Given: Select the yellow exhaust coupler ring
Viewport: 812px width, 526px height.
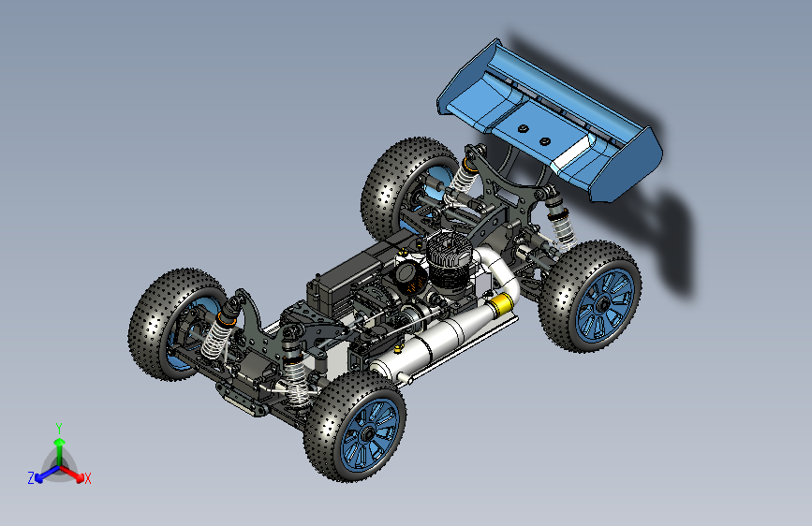Looking at the screenshot, I should pos(501,304).
